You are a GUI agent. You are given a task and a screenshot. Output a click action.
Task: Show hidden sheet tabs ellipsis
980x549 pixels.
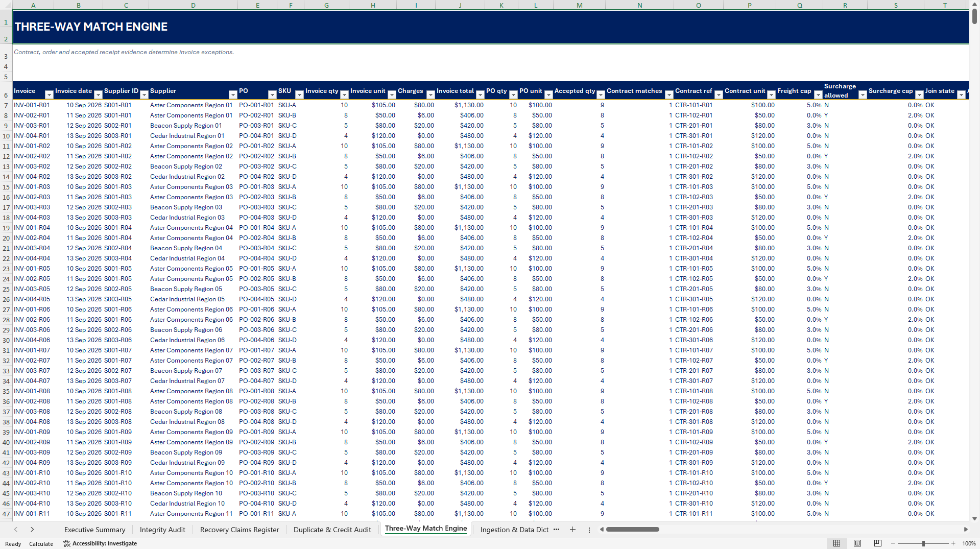click(557, 530)
